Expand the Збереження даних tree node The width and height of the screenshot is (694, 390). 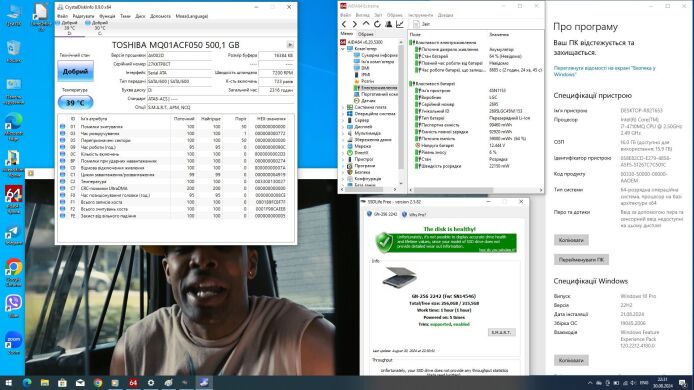click(343, 139)
